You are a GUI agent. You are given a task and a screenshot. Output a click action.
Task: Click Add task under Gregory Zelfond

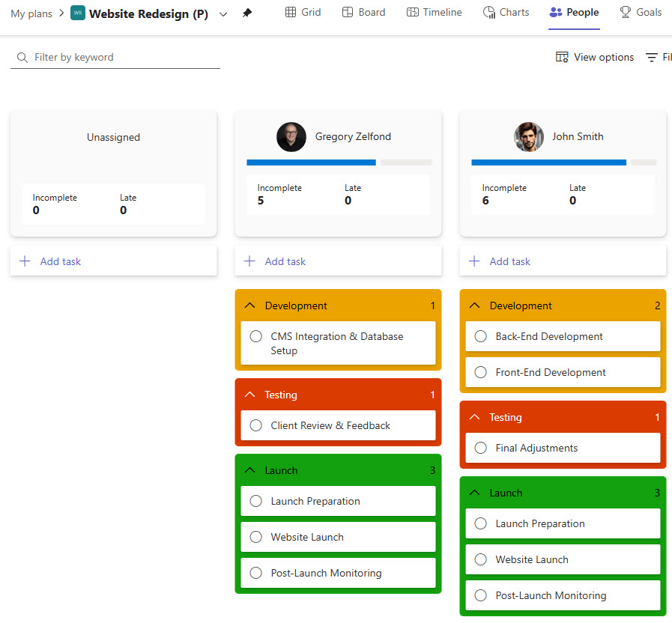(285, 261)
